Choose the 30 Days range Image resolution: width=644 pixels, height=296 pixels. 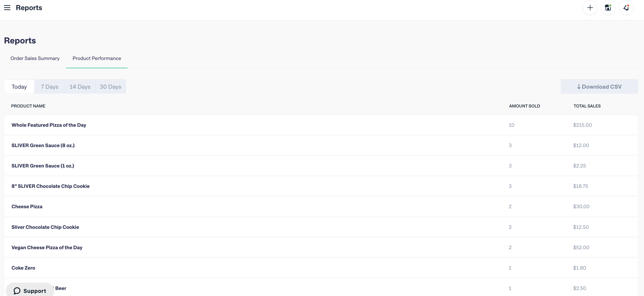pos(111,87)
